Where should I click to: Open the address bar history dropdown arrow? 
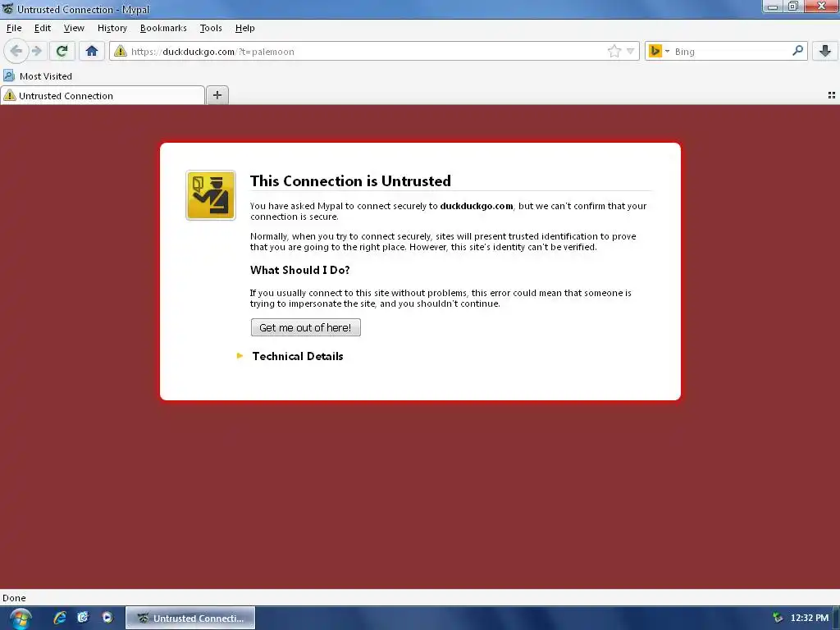631,52
